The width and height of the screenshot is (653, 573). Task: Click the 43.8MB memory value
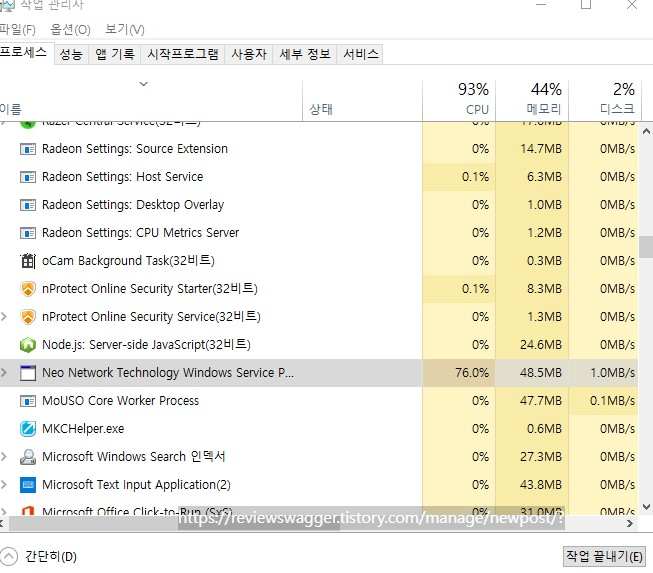click(x=541, y=485)
